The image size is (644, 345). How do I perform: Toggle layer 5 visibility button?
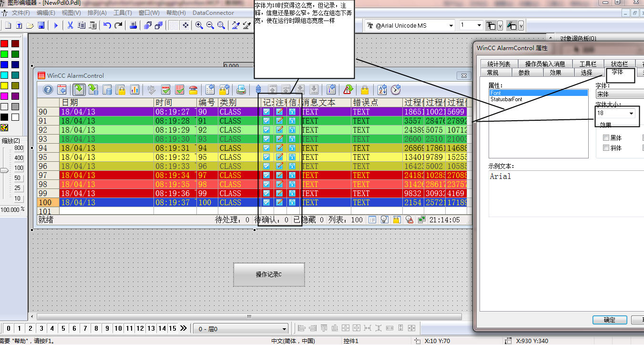[x=63, y=328]
